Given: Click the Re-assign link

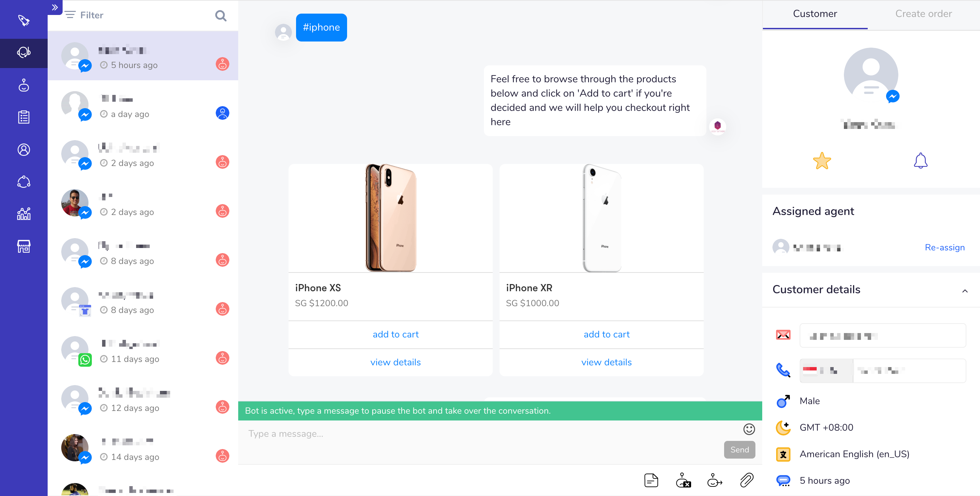Looking at the screenshot, I should point(944,247).
